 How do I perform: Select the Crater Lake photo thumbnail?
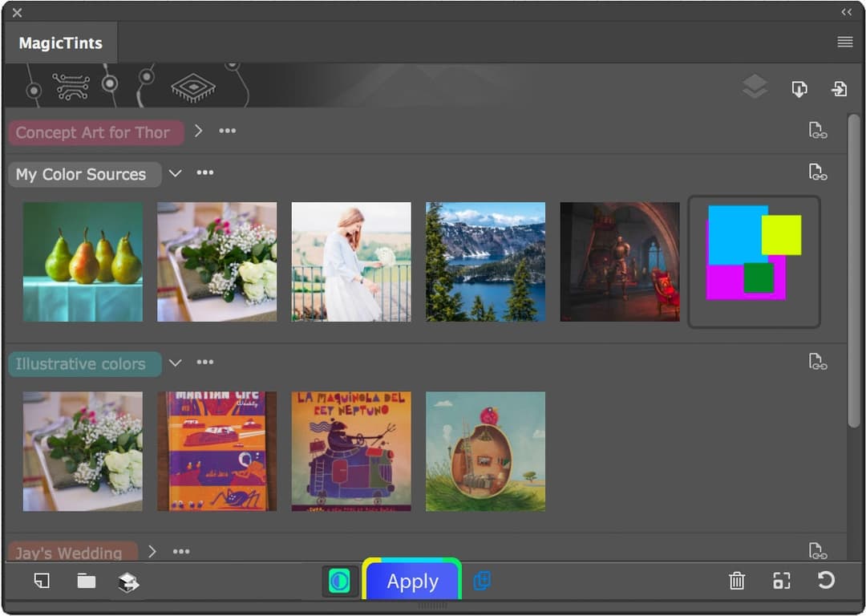(x=485, y=261)
